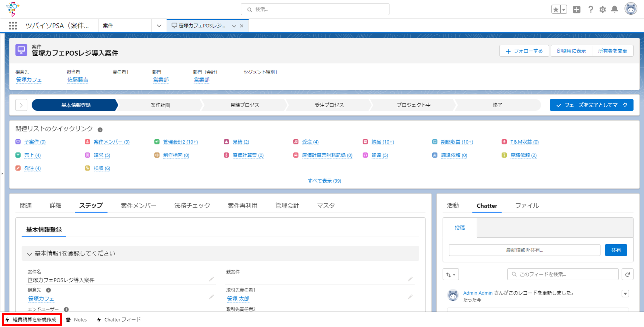Click the user avatar at top right

pyautogui.click(x=631, y=9)
